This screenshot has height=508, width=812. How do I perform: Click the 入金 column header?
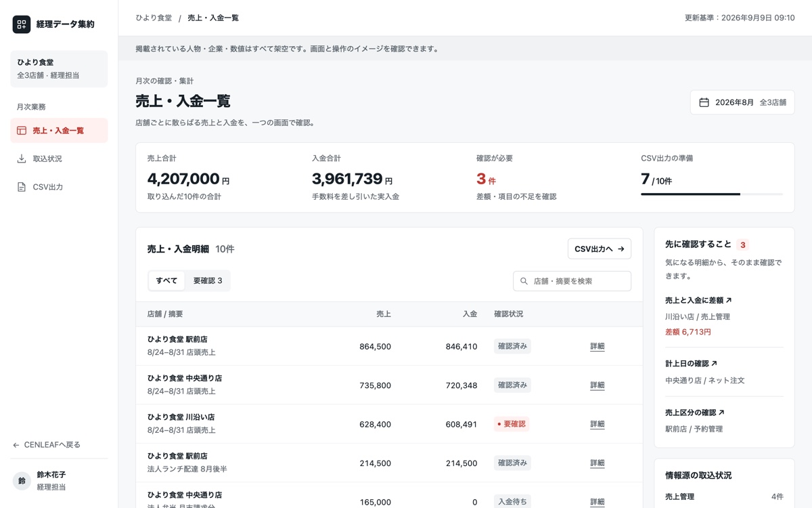point(470,314)
